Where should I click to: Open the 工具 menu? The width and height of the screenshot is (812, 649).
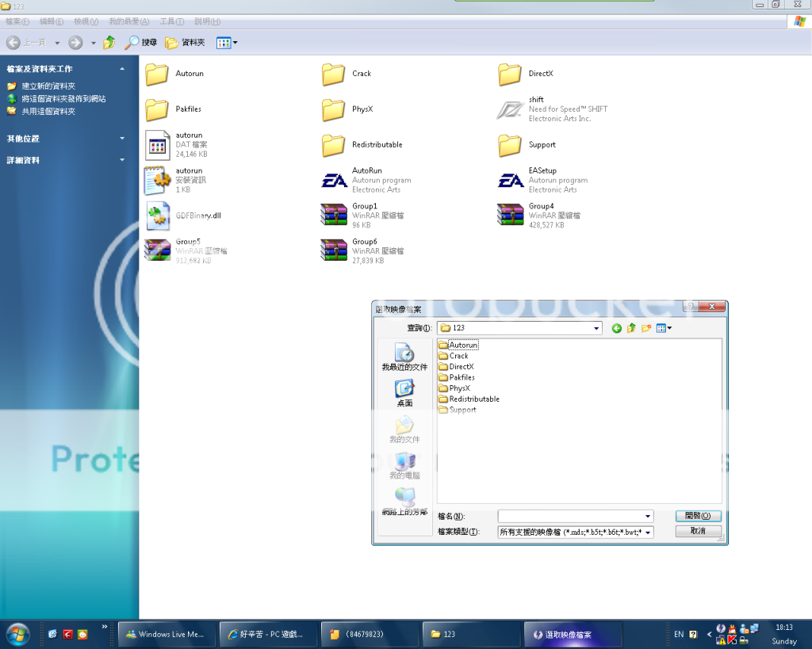click(x=171, y=21)
